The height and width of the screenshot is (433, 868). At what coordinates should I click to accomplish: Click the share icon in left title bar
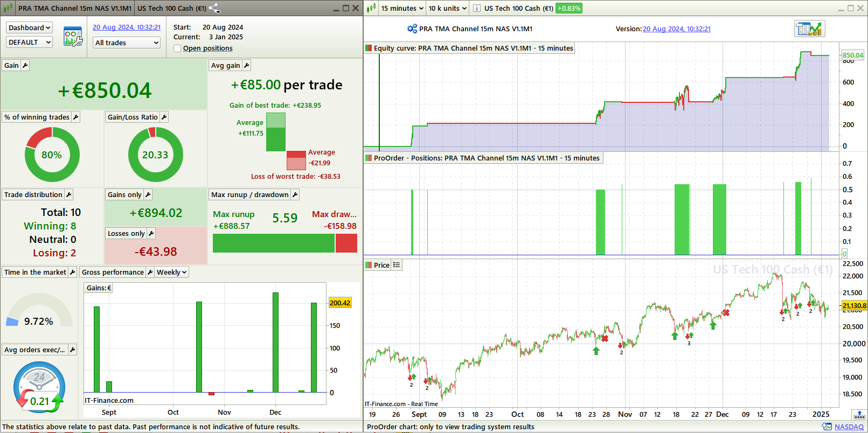coord(214,8)
